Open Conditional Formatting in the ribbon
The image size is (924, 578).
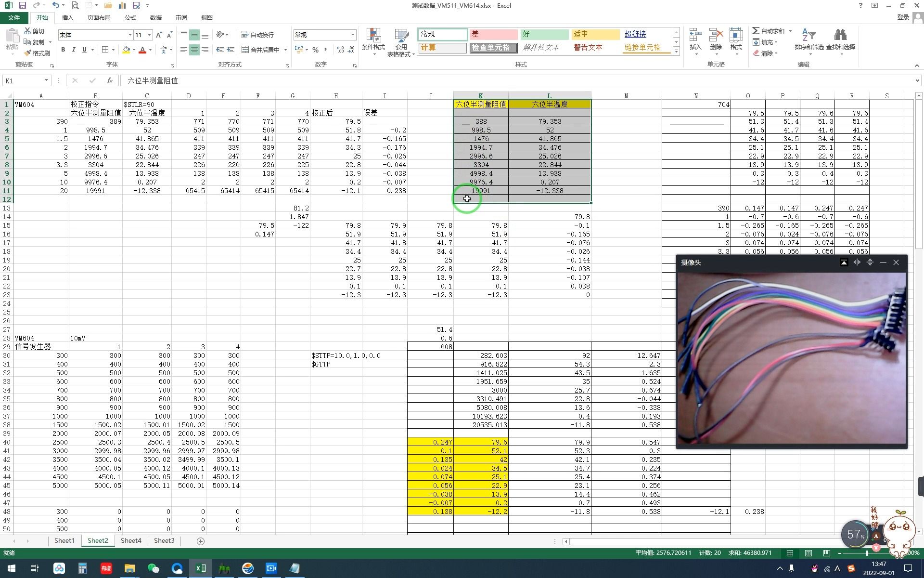click(373, 39)
